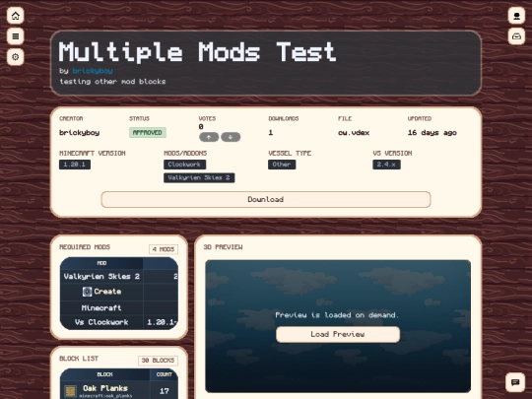Click the 16 days ago updated value
Viewport: 532px width, 399px height.
(x=432, y=133)
